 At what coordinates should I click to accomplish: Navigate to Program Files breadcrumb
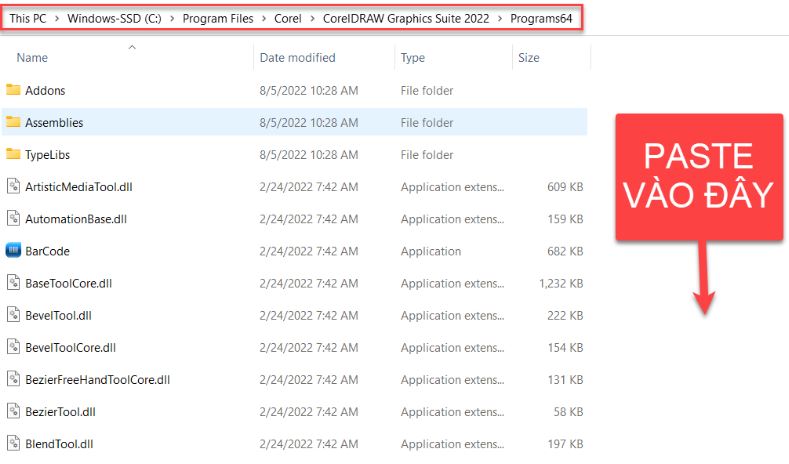click(218, 19)
